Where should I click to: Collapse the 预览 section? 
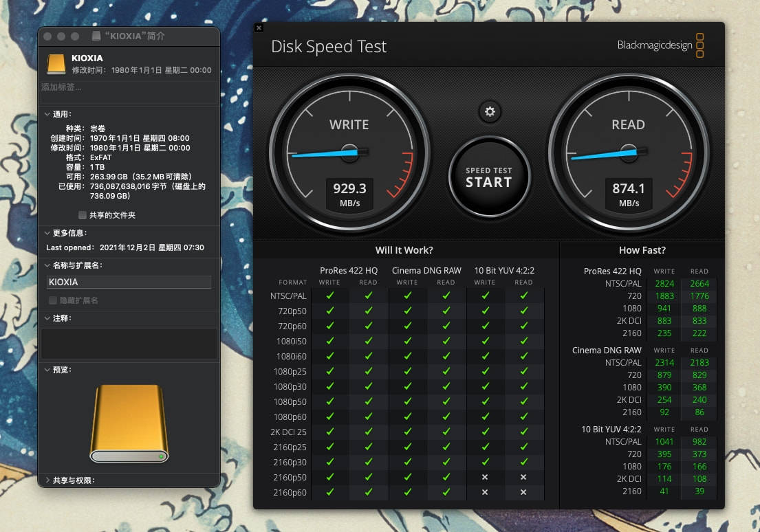47,370
